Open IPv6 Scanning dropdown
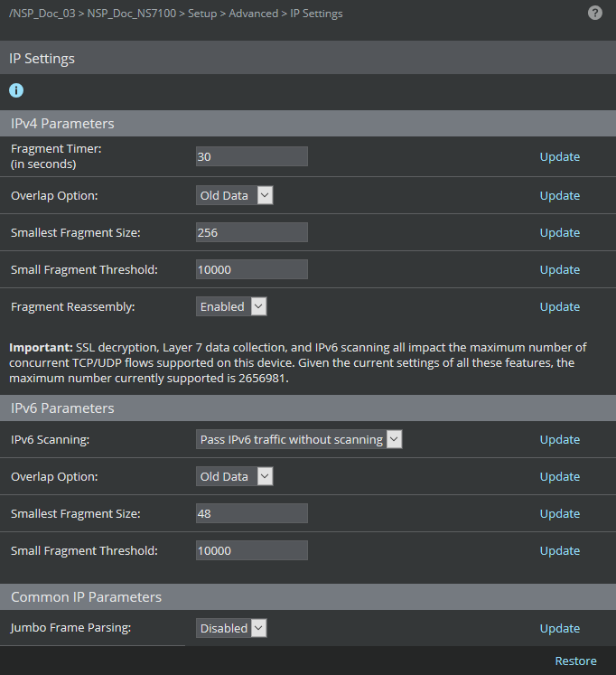The width and height of the screenshot is (616, 675). click(x=299, y=439)
